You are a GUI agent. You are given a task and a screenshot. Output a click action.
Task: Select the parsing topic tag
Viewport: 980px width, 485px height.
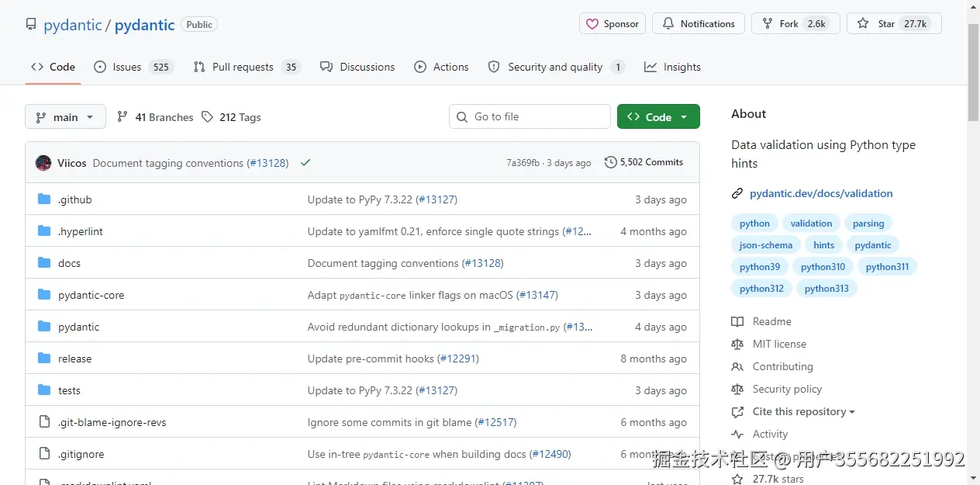(868, 223)
